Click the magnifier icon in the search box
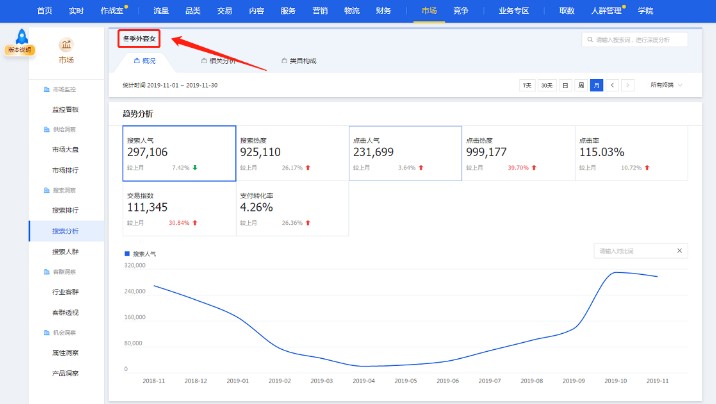 click(x=591, y=40)
